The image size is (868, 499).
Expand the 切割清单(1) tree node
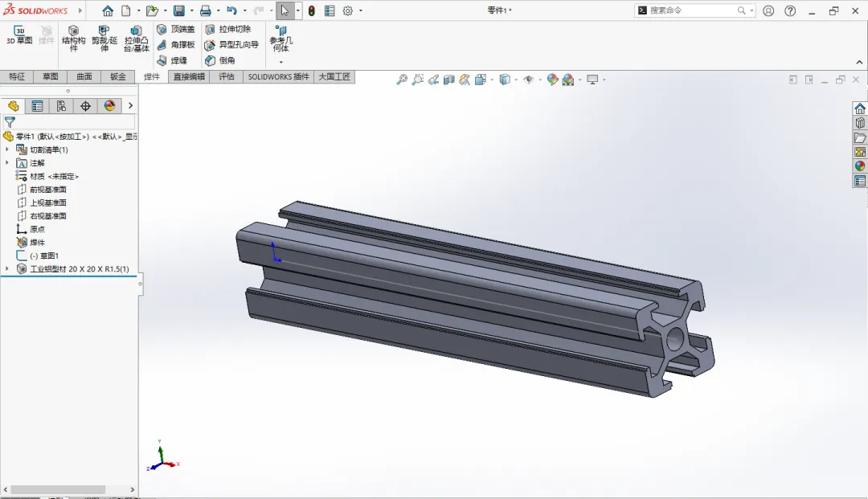(x=6, y=149)
